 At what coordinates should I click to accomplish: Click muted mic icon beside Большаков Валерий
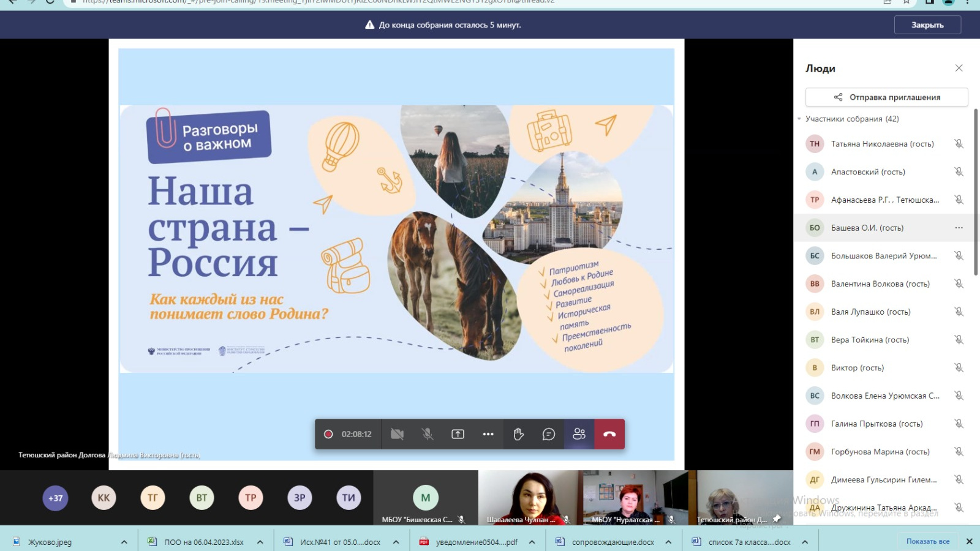point(959,256)
